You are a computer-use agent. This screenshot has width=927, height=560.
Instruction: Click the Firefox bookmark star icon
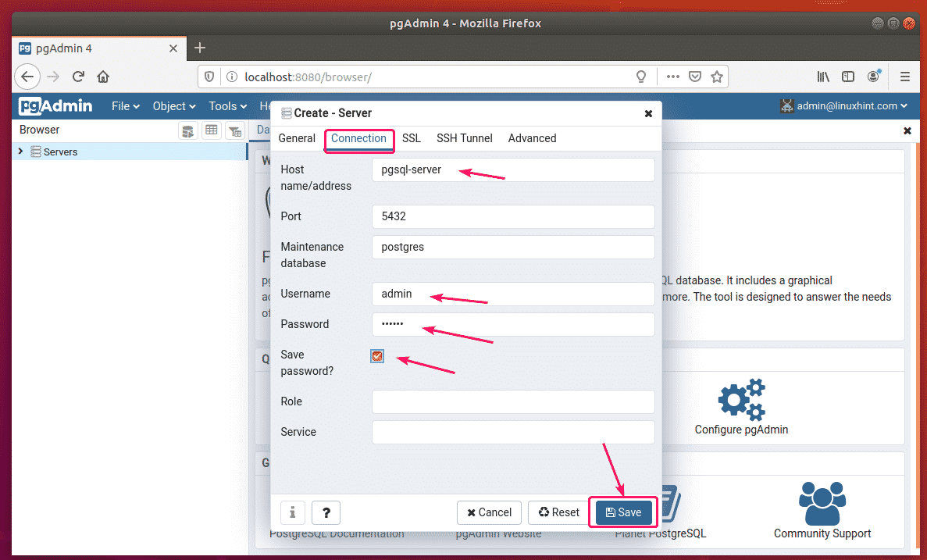pos(717,76)
